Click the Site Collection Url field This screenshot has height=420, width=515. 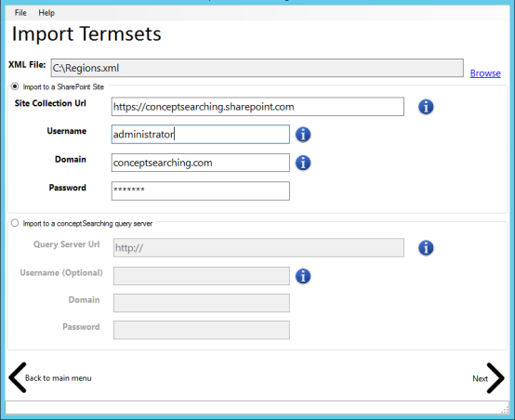pyautogui.click(x=257, y=107)
